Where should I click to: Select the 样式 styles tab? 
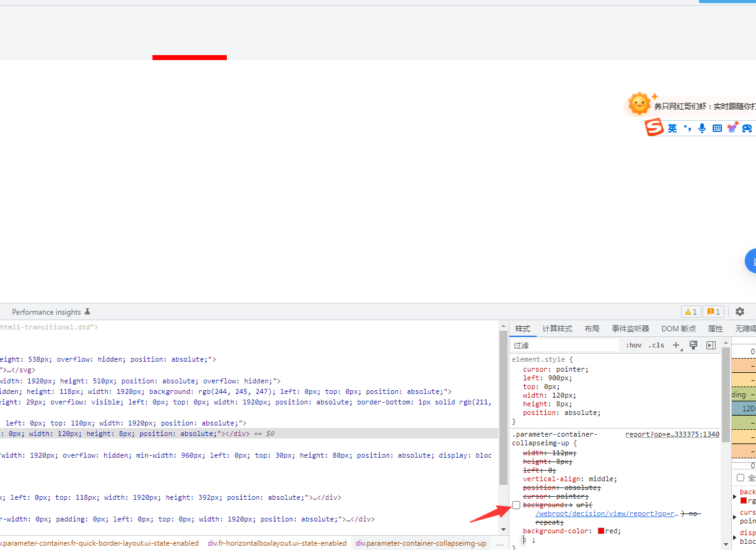click(523, 328)
